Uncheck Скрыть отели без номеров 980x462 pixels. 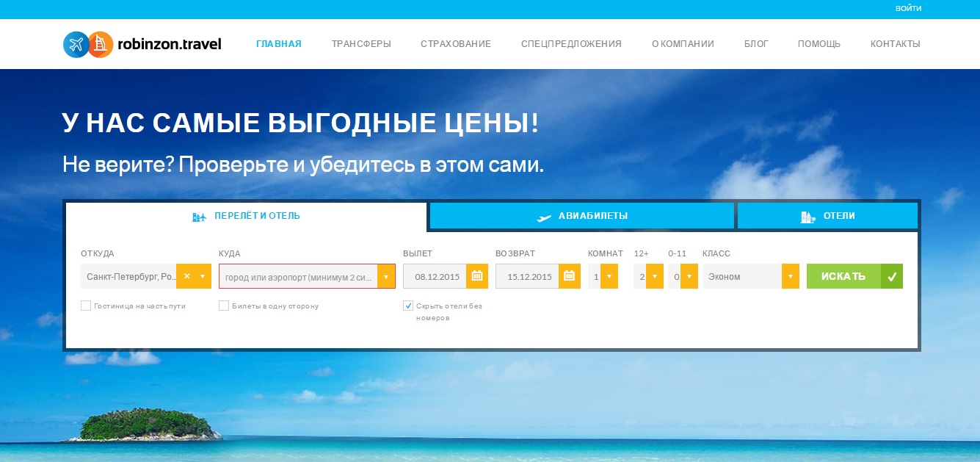coord(408,306)
